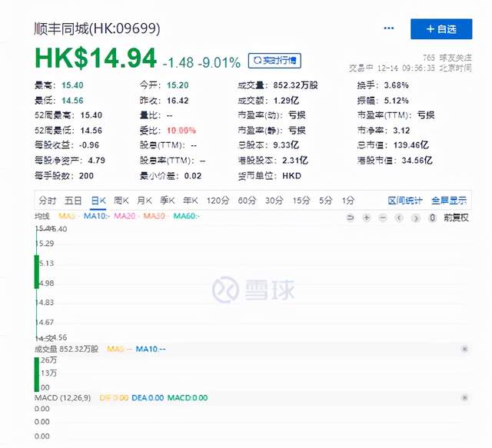492x448 pixels.
Task: Click the 换手 3.68% value
Action: tap(397, 85)
